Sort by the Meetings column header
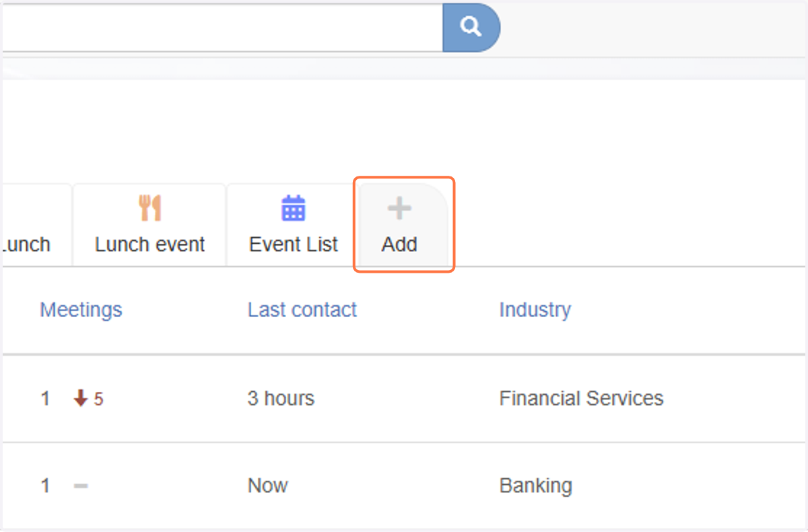The height and width of the screenshot is (532, 808). (81, 310)
